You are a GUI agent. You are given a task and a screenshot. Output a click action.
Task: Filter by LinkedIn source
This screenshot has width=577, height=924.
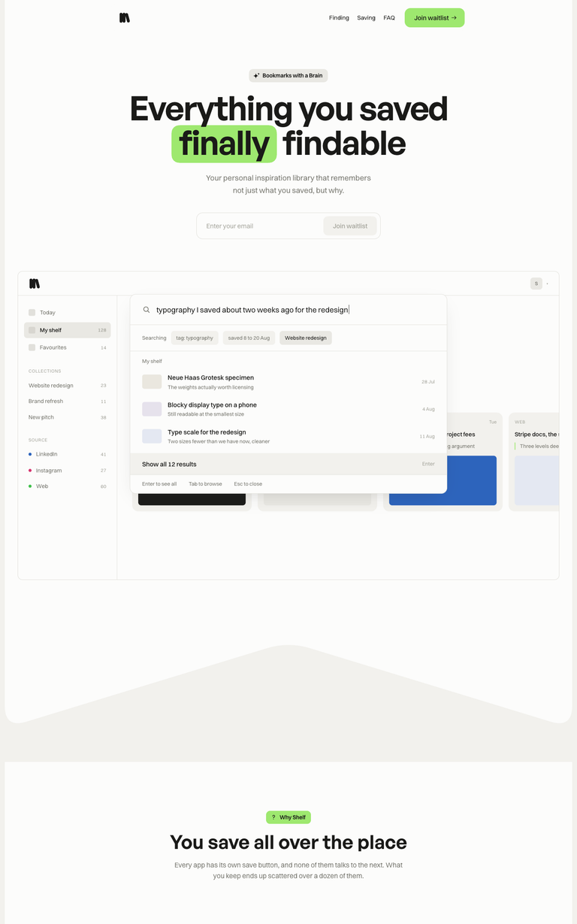(x=68, y=454)
